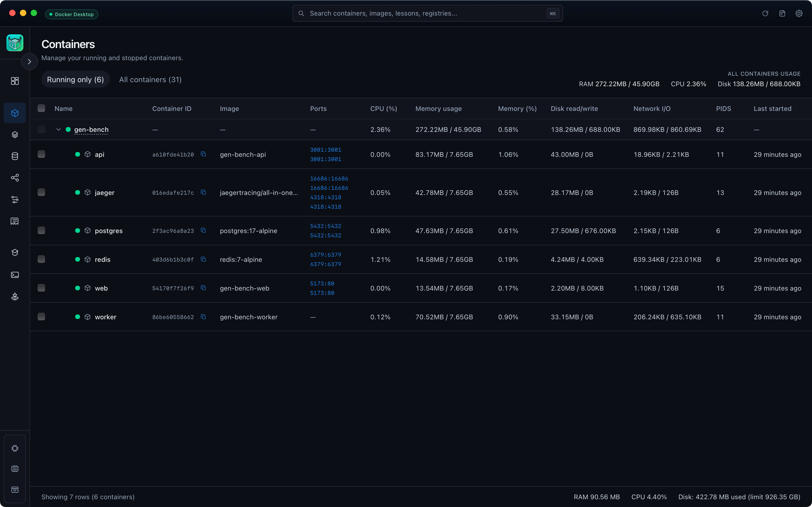Open the document icon in the title bar

pyautogui.click(x=782, y=13)
